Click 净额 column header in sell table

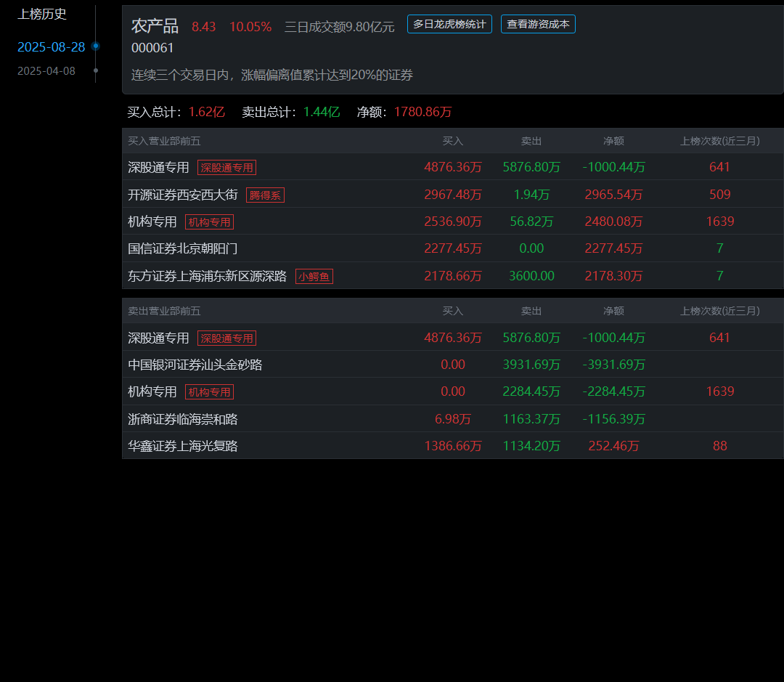click(613, 312)
